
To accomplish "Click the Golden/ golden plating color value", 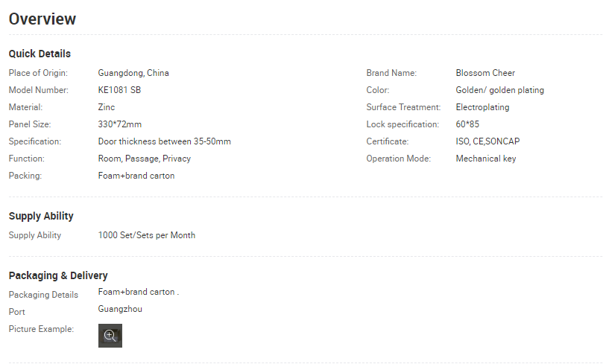I will (x=499, y=90).
